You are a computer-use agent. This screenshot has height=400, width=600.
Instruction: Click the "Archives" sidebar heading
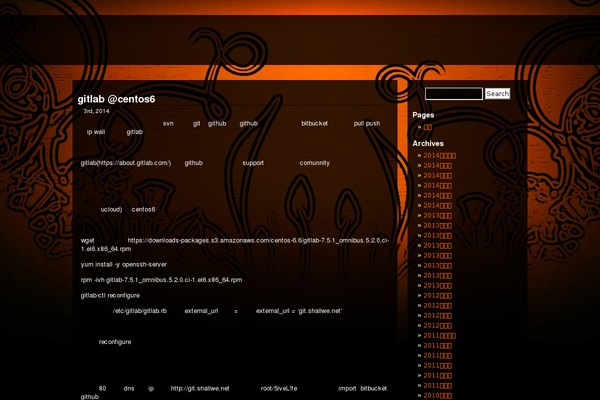428,143
